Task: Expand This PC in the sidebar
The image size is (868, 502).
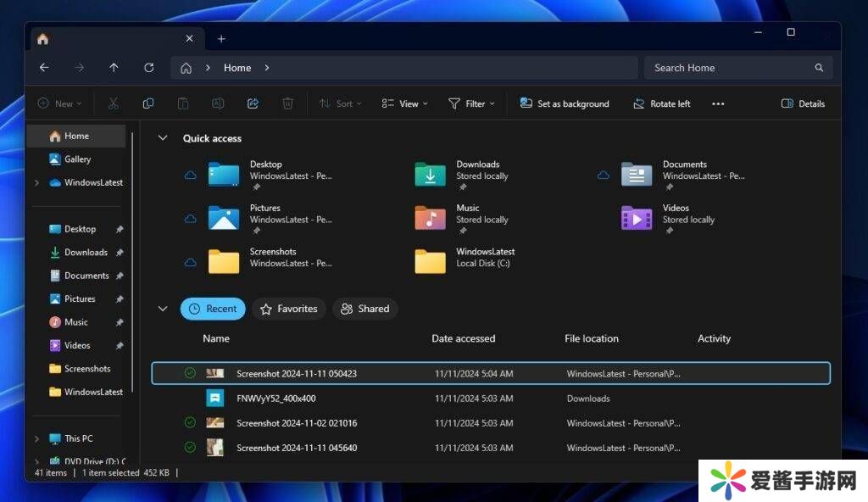Action: (36, 438)
